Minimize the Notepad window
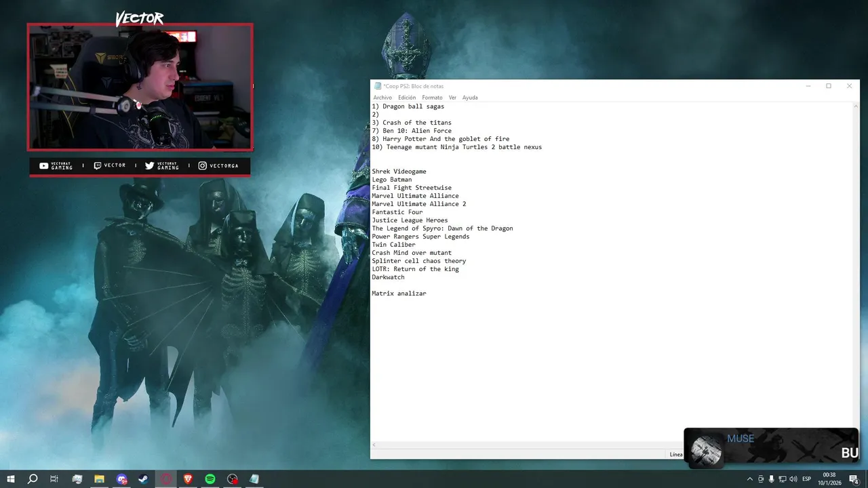The height and width of the screenshot is (488, 868). [x=808, y=86]
